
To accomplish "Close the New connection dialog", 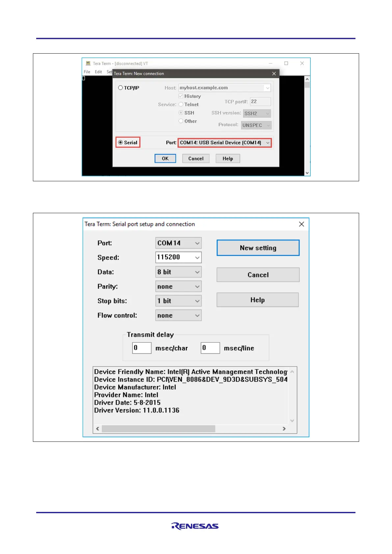I will pyautogui.click(x=274, y=74).
